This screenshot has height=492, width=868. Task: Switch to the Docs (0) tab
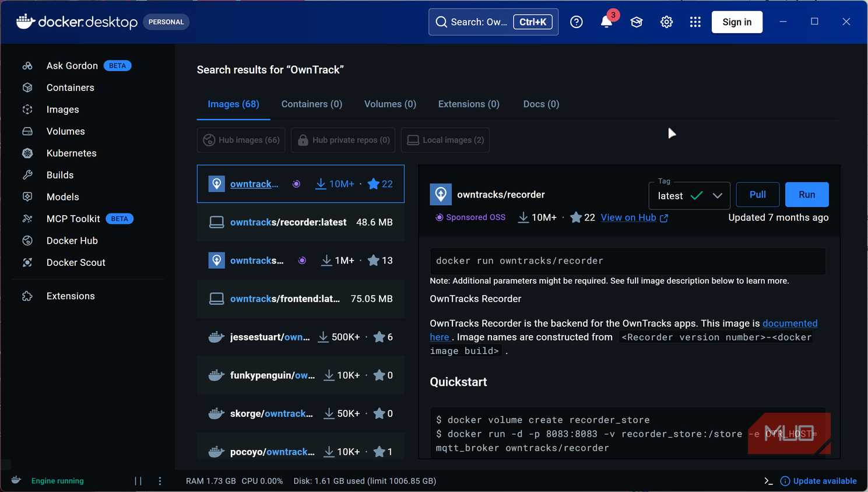(541, 104)
